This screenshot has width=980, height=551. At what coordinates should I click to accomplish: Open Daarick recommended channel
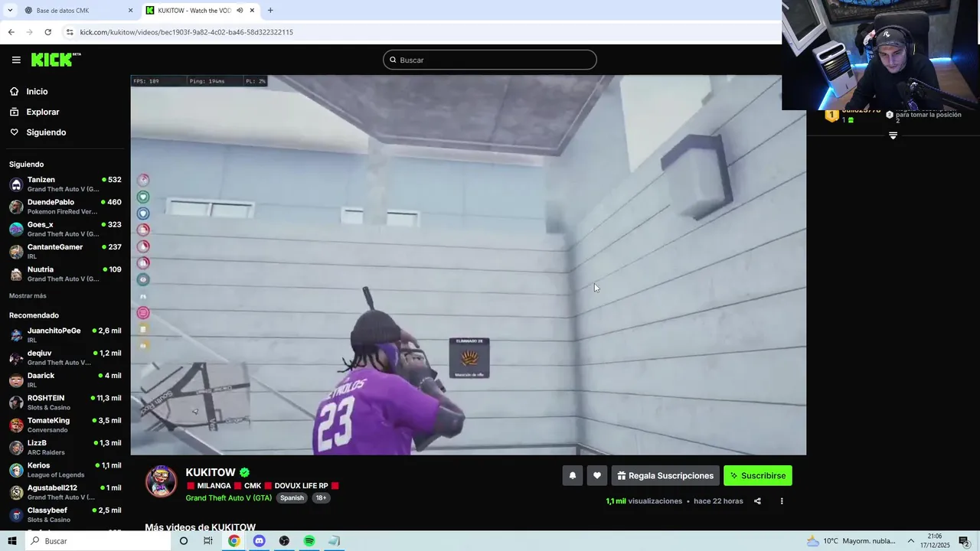tap(65, 380)
